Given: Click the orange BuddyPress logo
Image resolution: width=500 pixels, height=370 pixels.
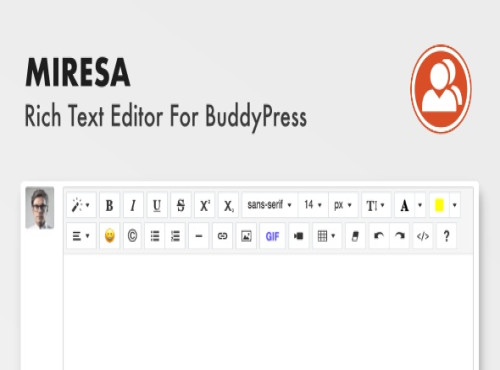Looking at the screenshot, I should click(x=441, y=89).
